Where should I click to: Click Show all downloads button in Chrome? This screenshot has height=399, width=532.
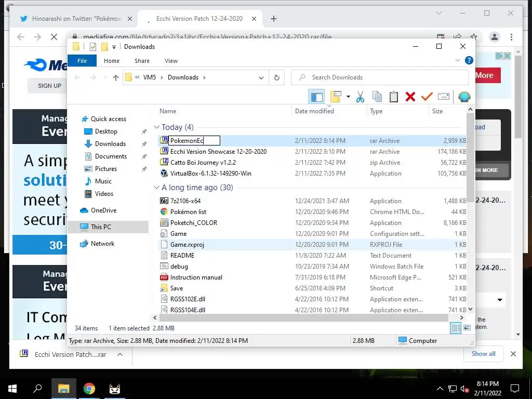tap(484, 354)
